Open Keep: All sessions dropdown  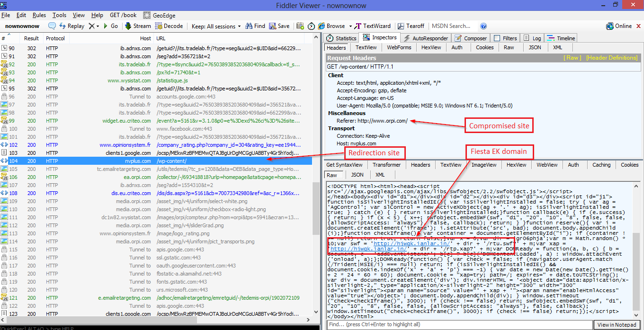tap(216, 26)
